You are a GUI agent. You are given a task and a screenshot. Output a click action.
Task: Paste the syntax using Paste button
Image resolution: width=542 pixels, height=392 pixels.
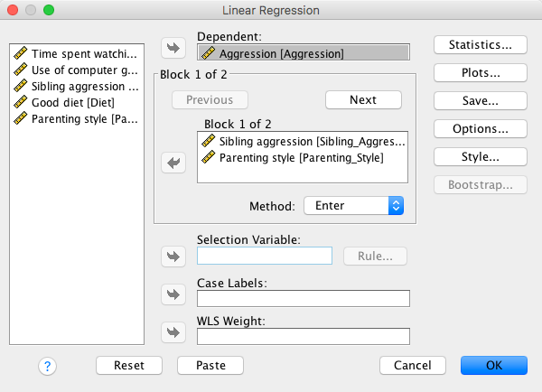pos(210,366)
